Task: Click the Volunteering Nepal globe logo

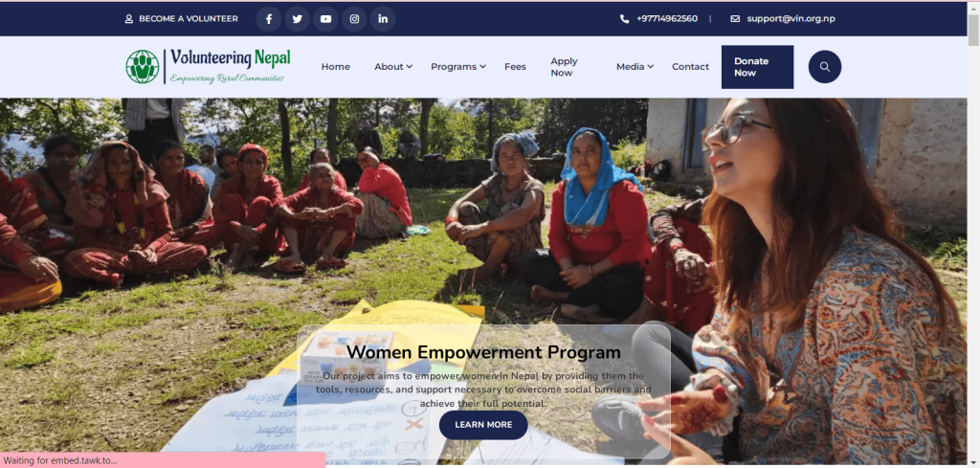Action: coord(143,66)
